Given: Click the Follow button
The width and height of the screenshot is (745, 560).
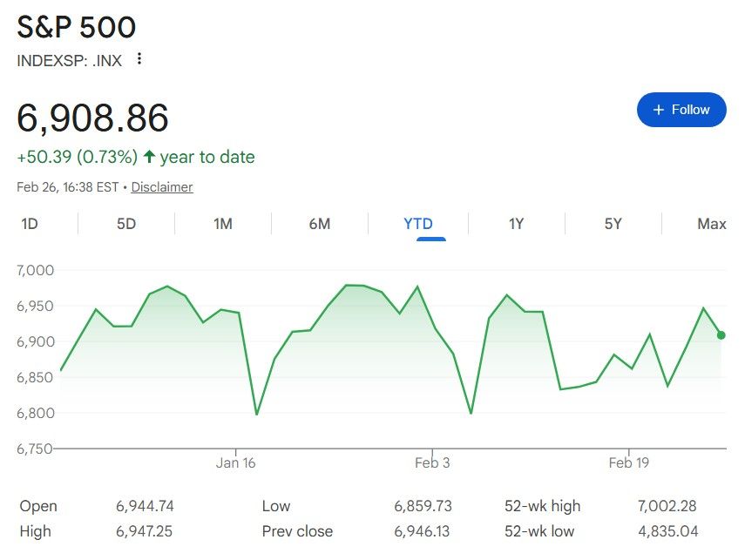Looking at the screenshot, I should click(x=681, y=110).
